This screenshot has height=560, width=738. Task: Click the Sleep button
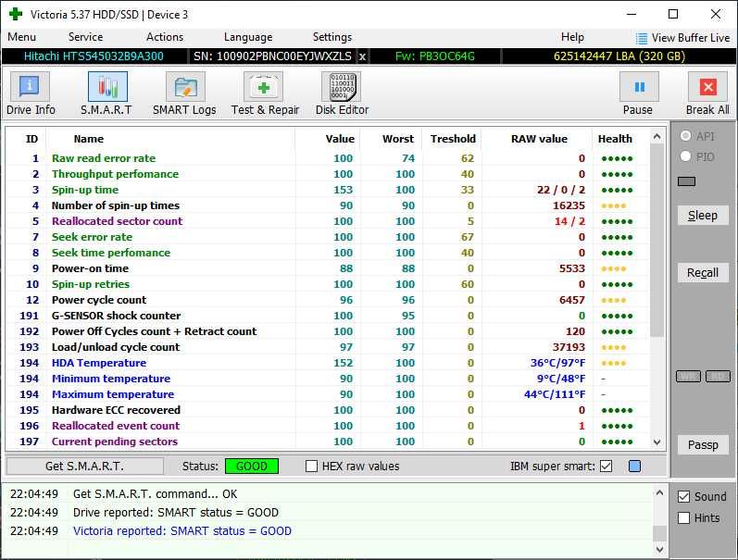[x=703, y=216]
